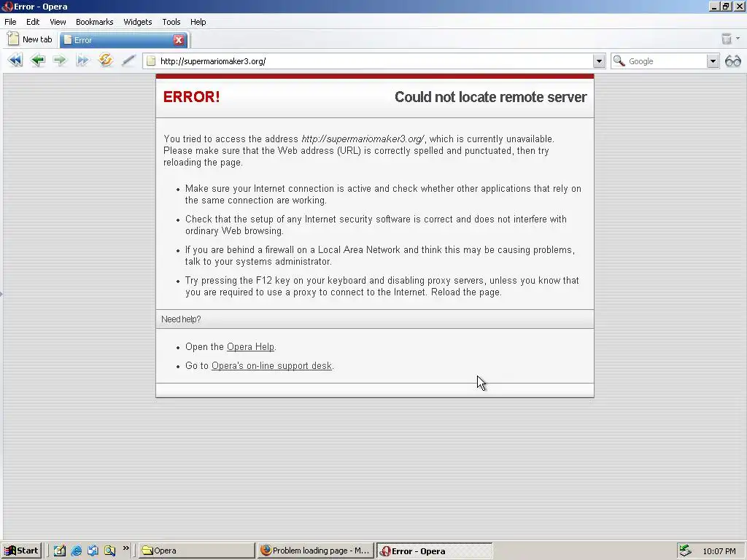Close the Error tab
The height and width of the screenshot is (560, 747).
pos(179,40)
